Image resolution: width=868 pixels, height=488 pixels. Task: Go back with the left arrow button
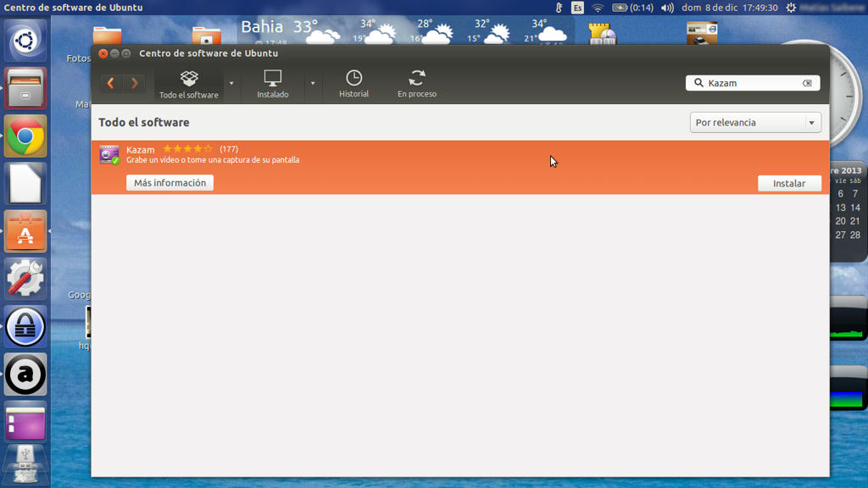(111, 83)
